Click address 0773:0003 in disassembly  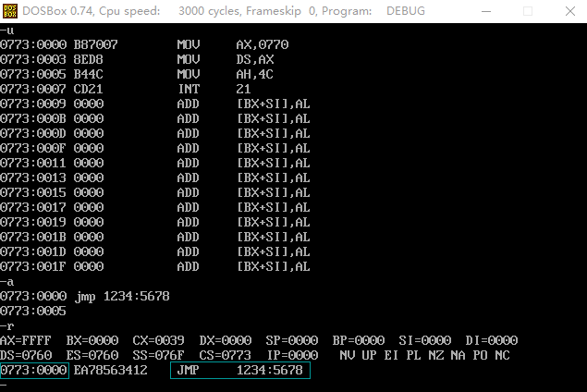(33, 59)
